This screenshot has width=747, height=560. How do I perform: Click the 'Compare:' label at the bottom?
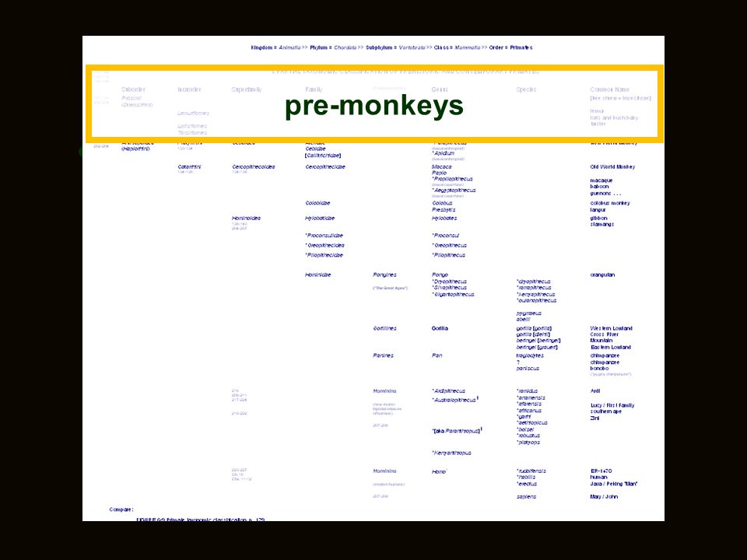pos(121,509)
